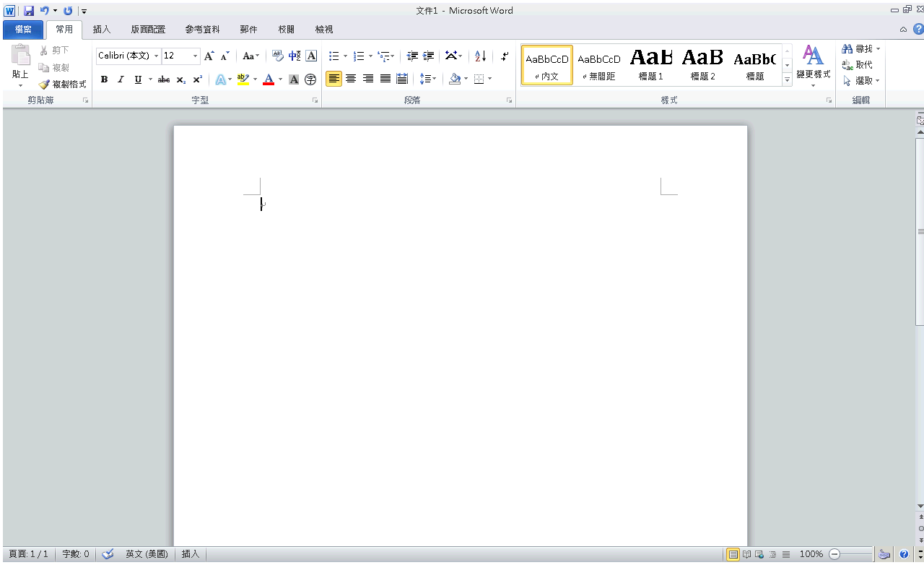This screenshot has width=924, height=565.
Task: Click the Save icon in quick access toolbar
Action: [x=29, y=11]
